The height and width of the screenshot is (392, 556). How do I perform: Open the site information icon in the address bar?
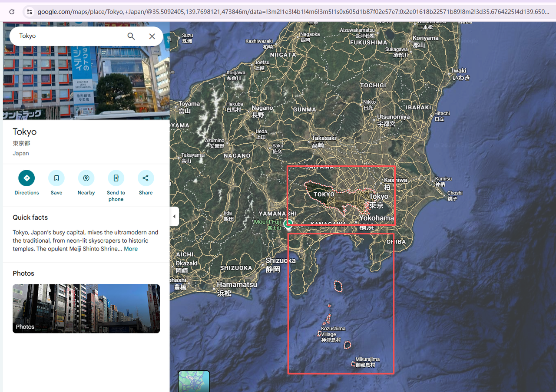point(29,12)
